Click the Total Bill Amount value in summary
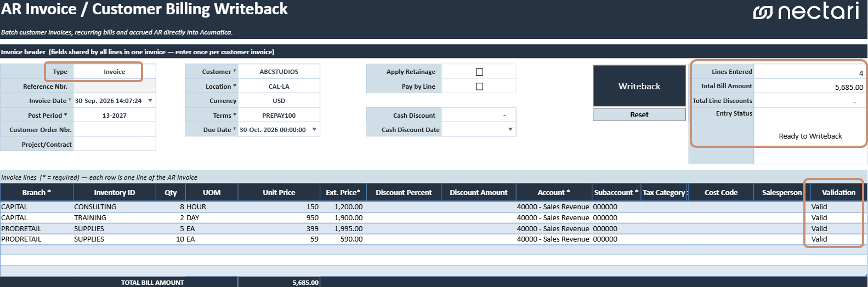The width and height of the screenshot is (868, 287). 810,87
